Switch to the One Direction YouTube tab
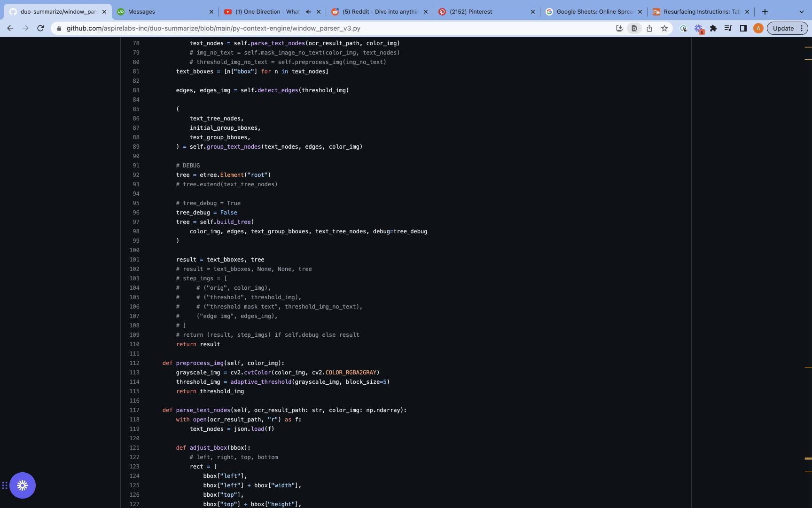The width and height of the screenshot is (812, 508). pyautogui.click(x=273, y=12)
